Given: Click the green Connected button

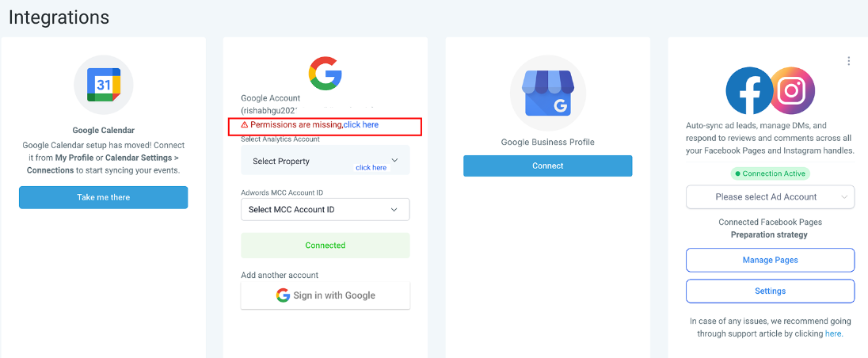Looking at the screenshot, I should click(325, 246).
